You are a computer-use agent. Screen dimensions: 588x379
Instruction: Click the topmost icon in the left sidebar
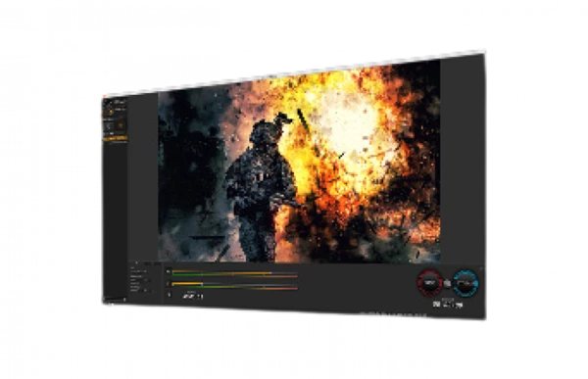click(x=106, y=101)
